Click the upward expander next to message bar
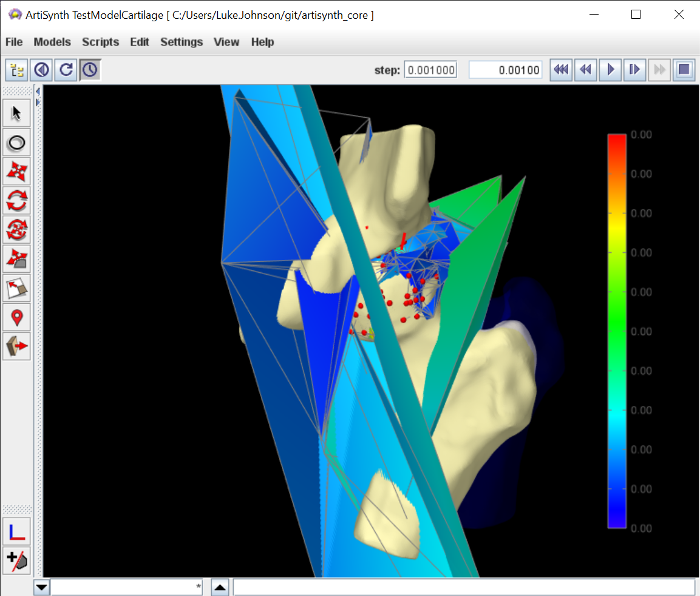This screenshot has height=596, width=700. pos(220,587)
